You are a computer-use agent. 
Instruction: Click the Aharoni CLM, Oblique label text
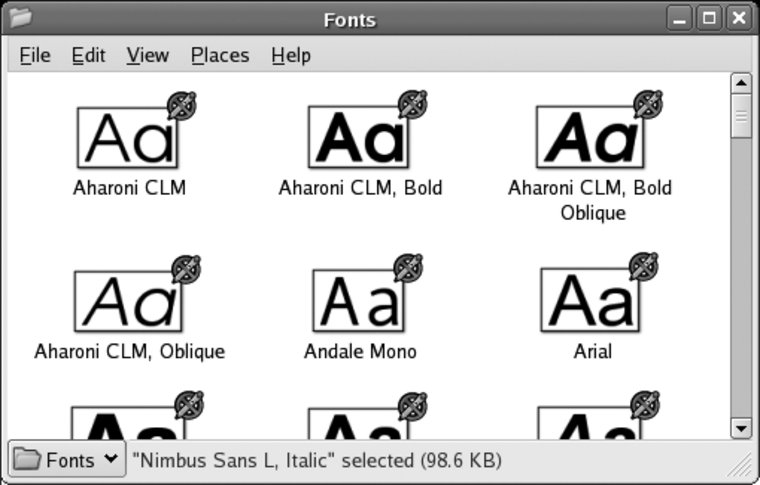coord(129,352)
